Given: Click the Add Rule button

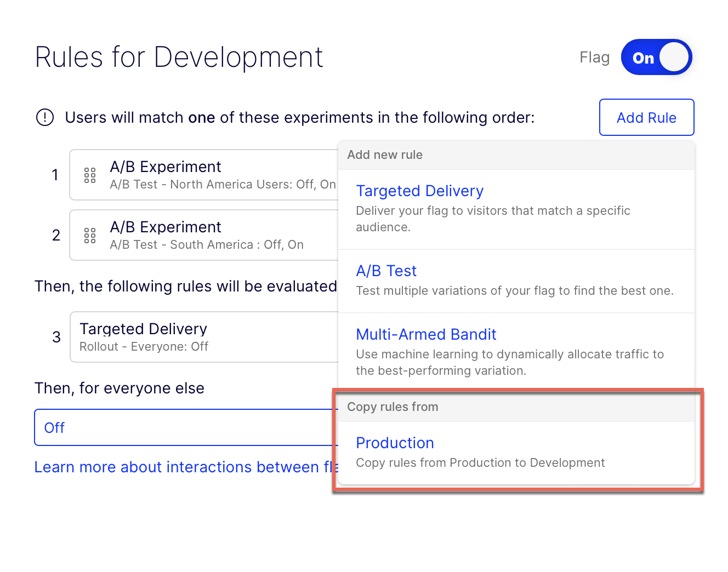Looking at the screenshot, I should 646,117.
